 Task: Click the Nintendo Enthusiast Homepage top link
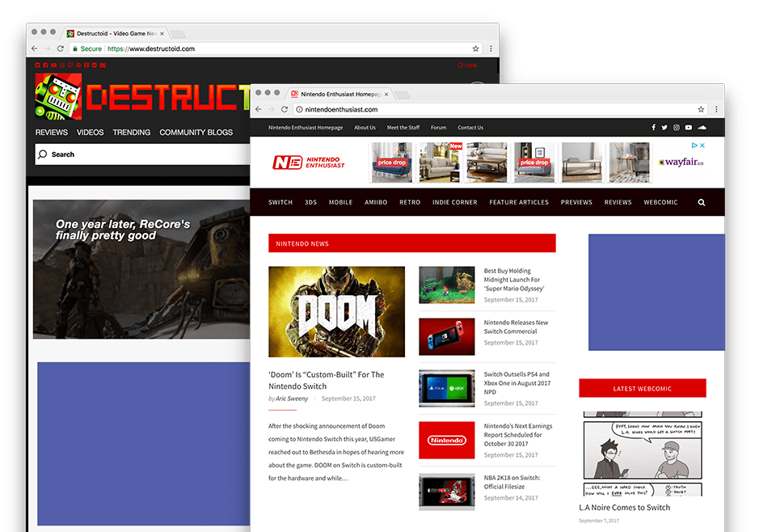[306, 128]
